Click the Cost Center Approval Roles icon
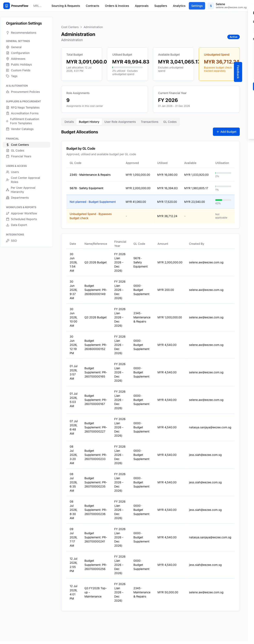 (8, 180)
